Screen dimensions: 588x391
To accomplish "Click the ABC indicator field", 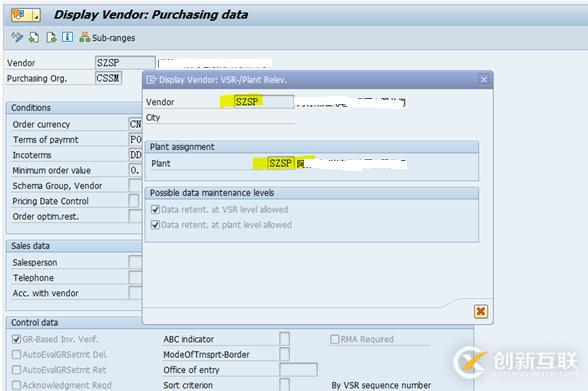I will [x=285, y=339].
